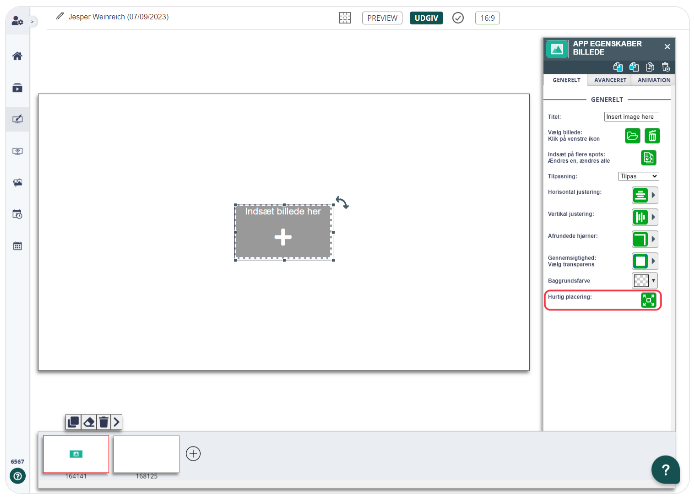This screenshot has height=500, width=694.
Task: Click the presentation title Jasper Wainreich
Action: pos(119,17)
